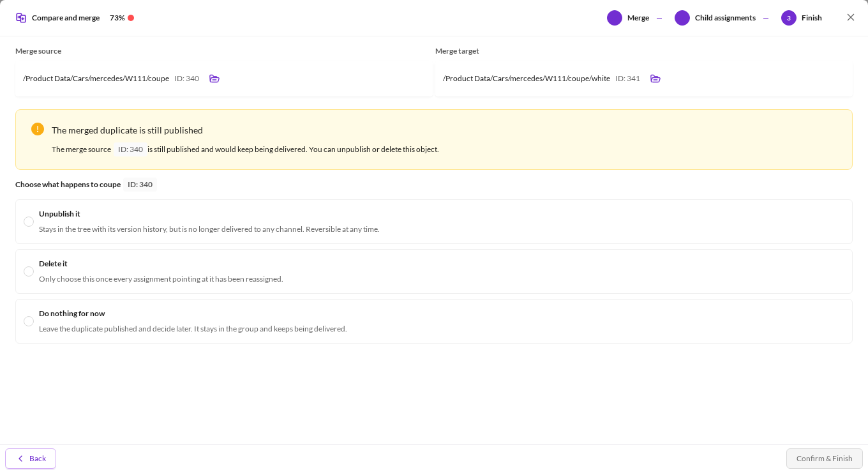Open the merge target folder icon
868x472 pixels.
[655, 79]
